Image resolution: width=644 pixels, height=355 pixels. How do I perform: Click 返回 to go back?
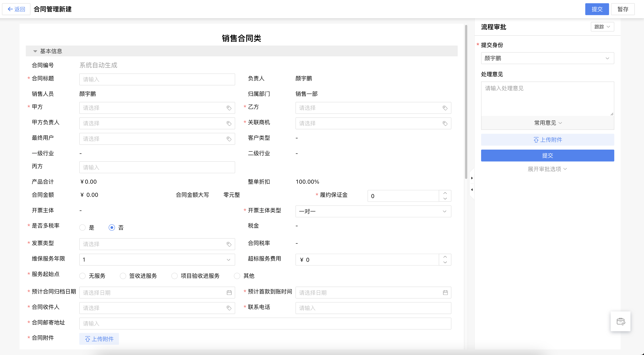point(16,9)
